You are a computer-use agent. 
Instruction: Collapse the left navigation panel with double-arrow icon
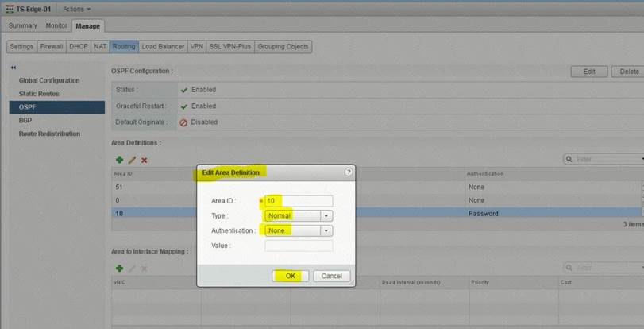click(13, 68)
